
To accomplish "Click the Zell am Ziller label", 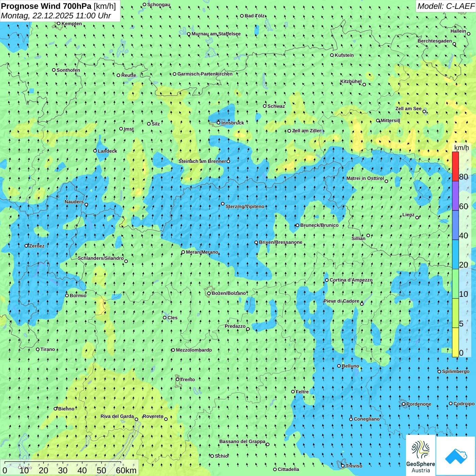I will tap(306, 131).
